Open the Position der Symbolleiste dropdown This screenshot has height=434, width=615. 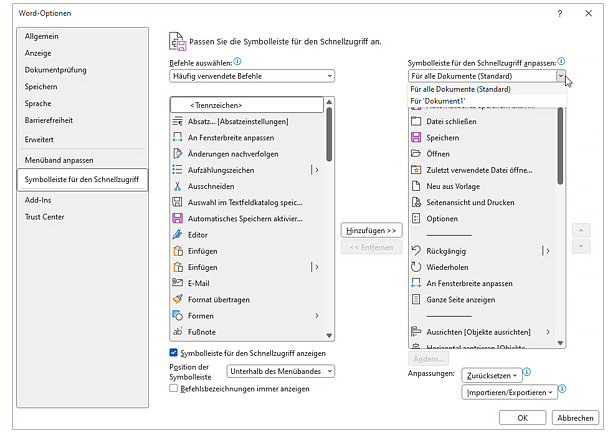[281, 371]
